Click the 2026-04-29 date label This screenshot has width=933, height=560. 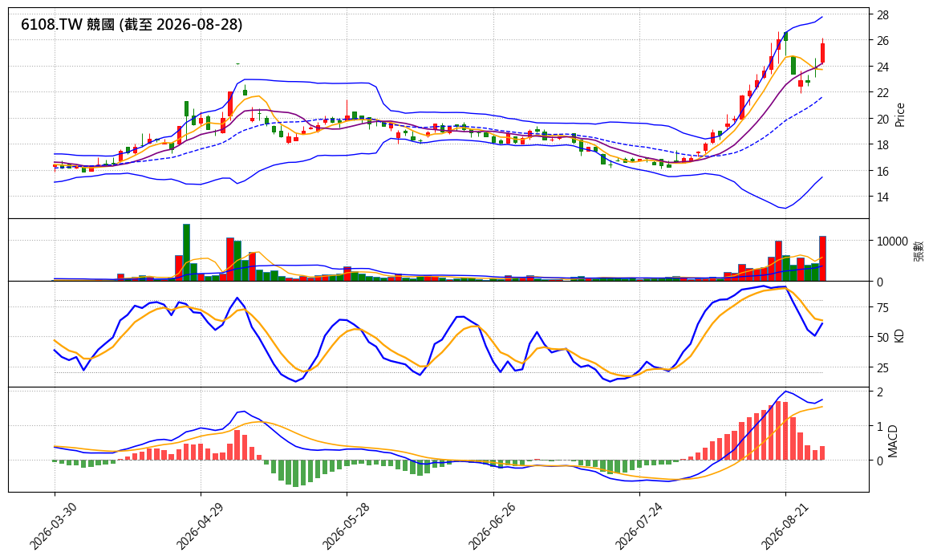199,526
